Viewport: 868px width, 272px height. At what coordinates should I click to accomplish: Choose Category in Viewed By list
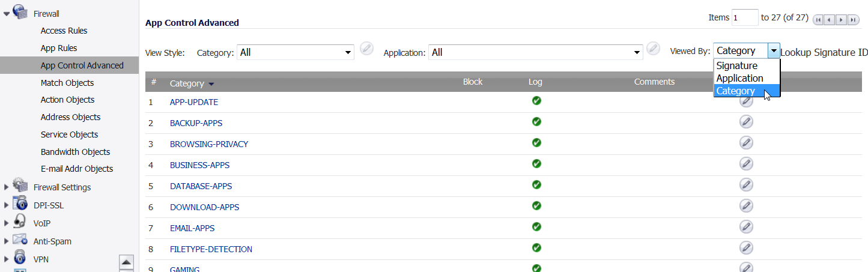point(747,91)
